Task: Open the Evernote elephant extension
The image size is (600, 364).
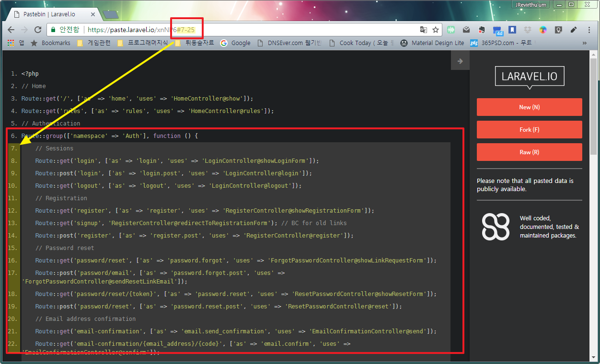Action: point(482,30)
